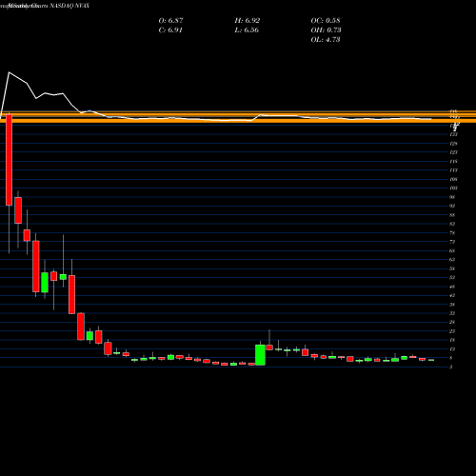Select the close price 'C: 6.91'
The width and height of the screenshot is (476, 476).
click(170, 30)
